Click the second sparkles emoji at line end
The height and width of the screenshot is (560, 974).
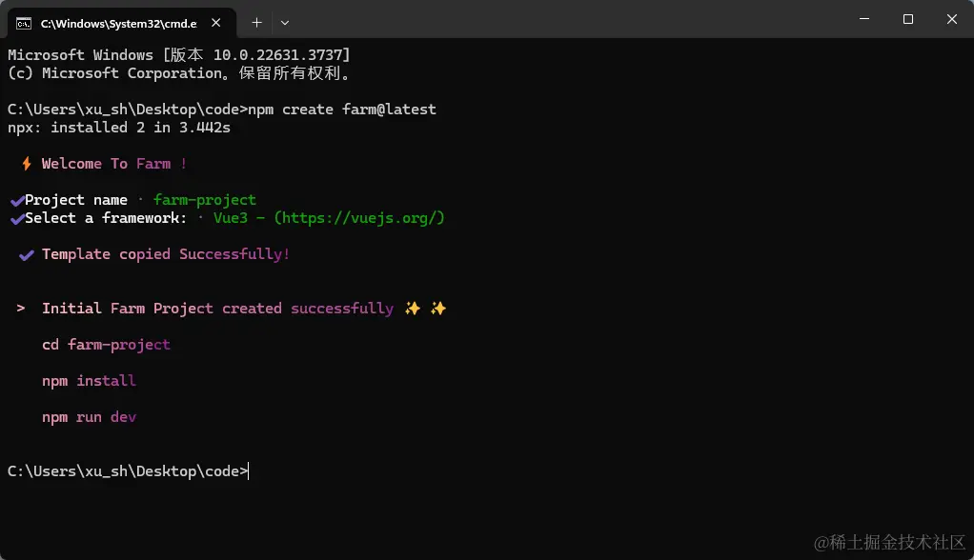(x=438, y=309)
